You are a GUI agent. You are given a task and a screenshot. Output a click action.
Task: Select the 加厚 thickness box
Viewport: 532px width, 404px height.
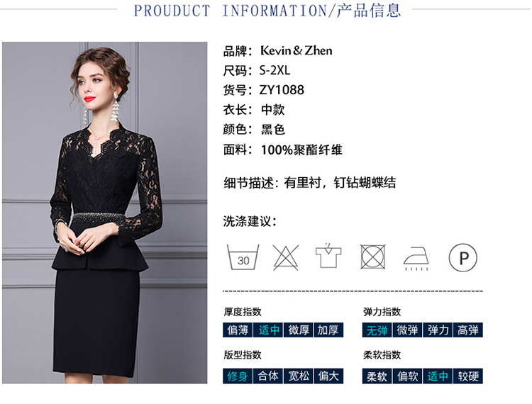pyautogui.click(x=328, y=330)
